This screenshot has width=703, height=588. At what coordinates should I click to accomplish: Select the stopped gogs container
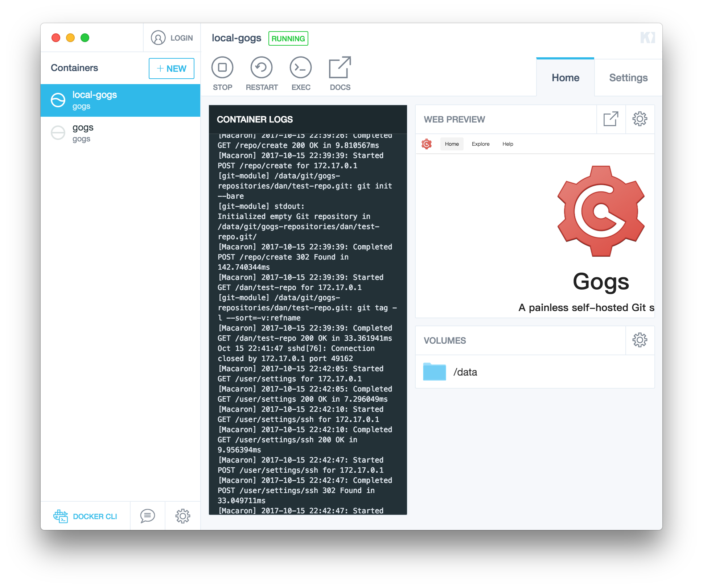(120, 133)
